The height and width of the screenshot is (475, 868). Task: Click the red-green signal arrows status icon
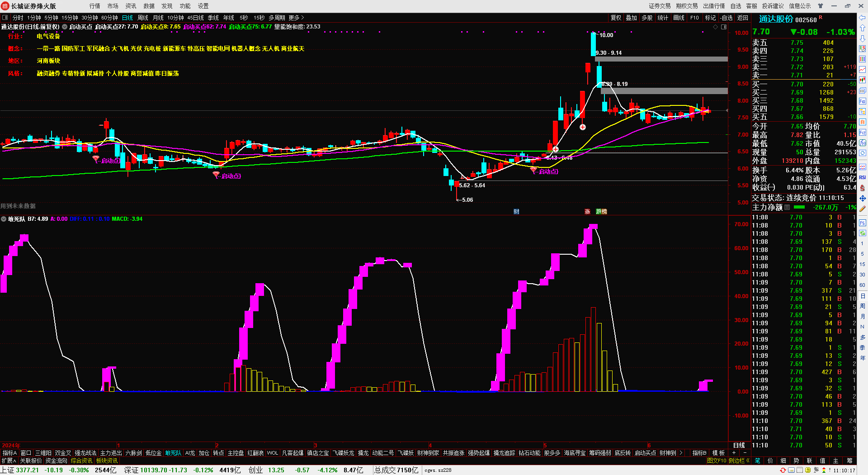click(824, 470)
